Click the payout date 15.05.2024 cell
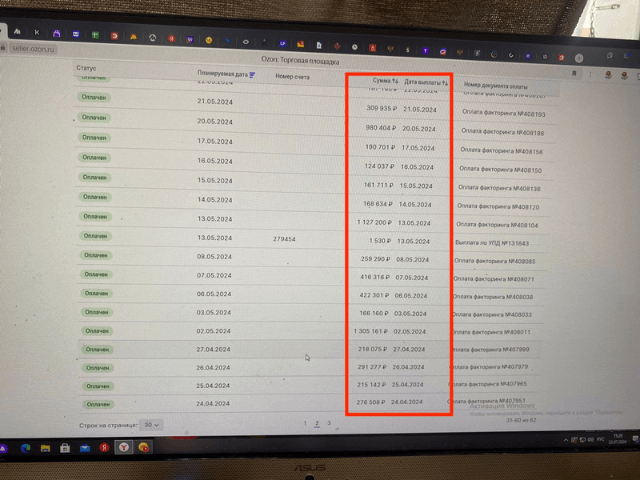The width and height of the screenshot is (640, 480). [416, 186]
